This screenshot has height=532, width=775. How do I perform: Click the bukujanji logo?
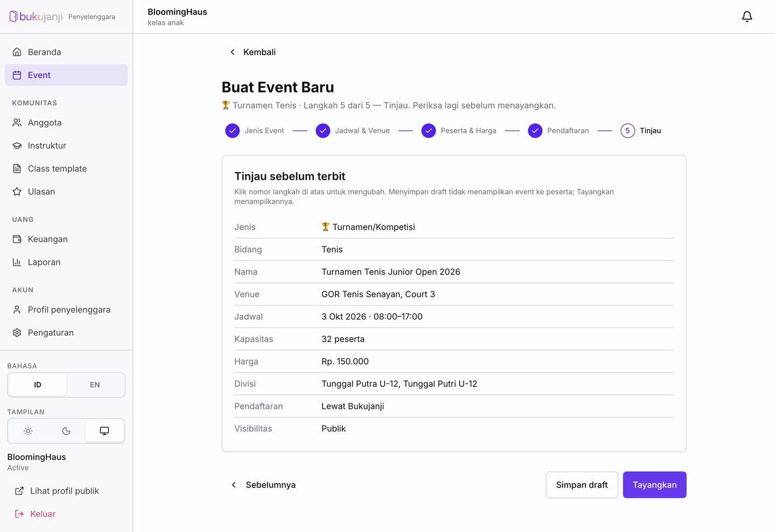[36, 17]
